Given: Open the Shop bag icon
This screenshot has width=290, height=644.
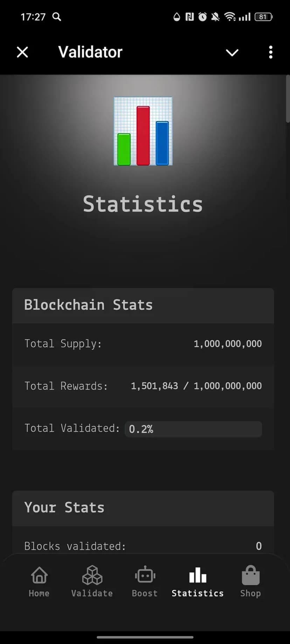Looking at the screenshot, I should point(250,576).
